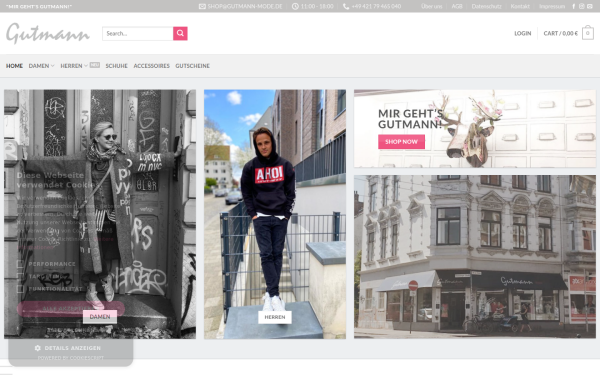Open the Login link
The height and width of the screenshot is (375, 600).
[x=522, y=33]
